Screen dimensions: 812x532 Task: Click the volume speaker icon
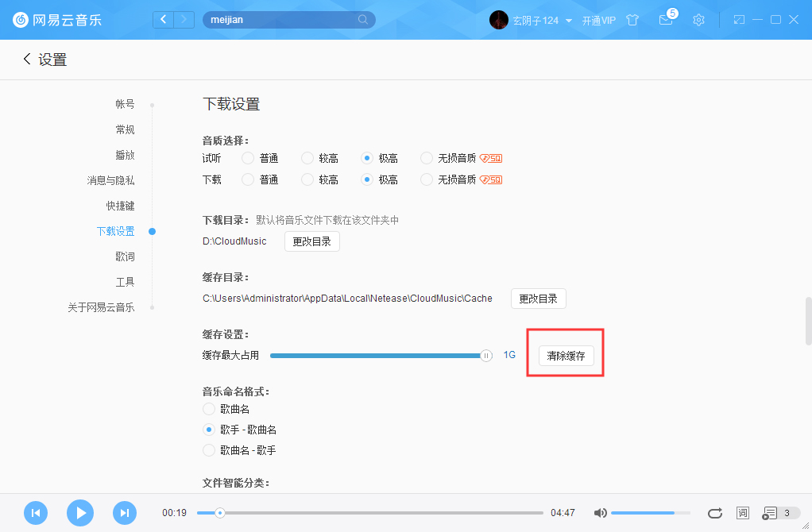(600, 513)
